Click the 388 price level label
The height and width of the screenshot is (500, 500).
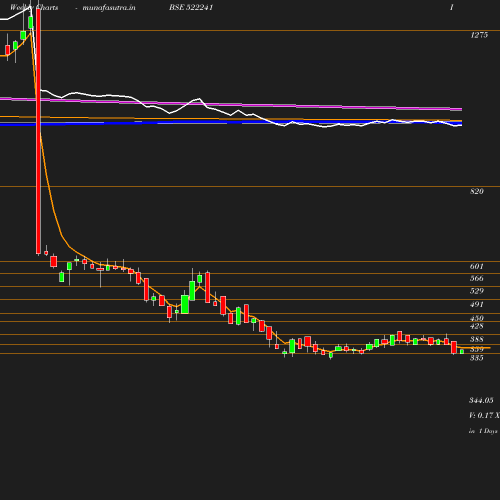(x=477, y=339)
